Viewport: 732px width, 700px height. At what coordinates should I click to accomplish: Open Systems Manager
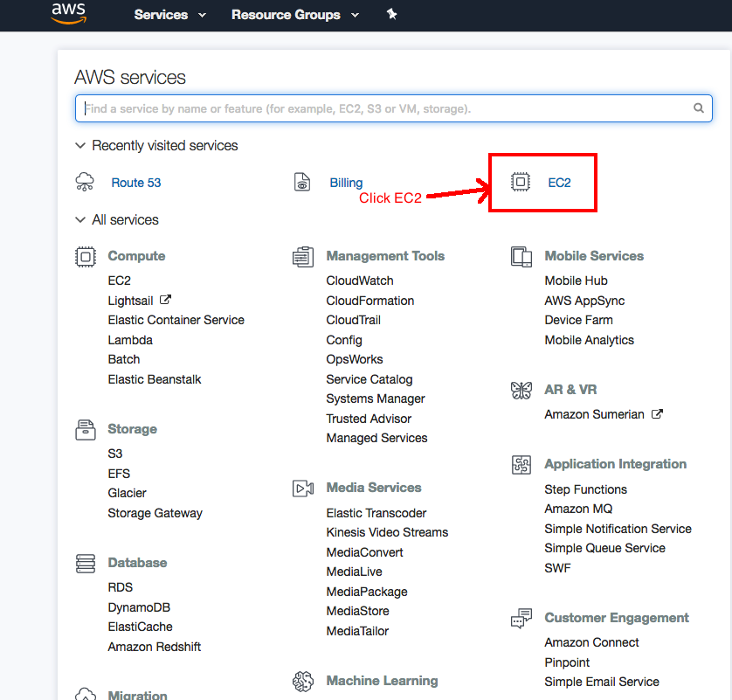point(376,399)
